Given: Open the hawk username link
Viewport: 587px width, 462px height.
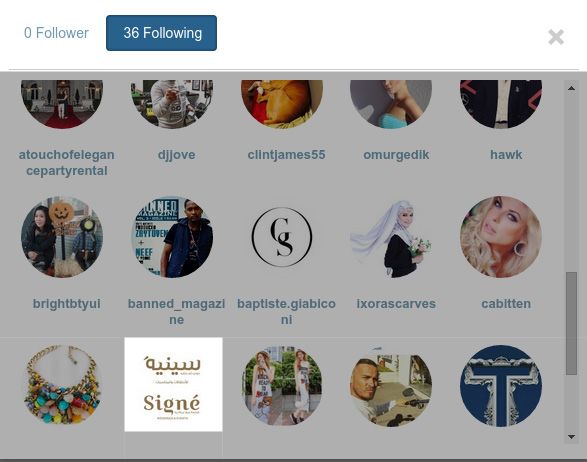Looking at the screenshot, I should pyautogui.click(x=506, y=155).
